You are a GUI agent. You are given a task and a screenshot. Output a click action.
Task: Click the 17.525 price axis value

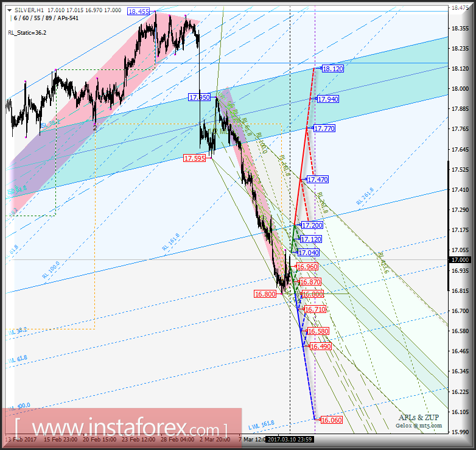pyautogui.click(x=460, y=169)
